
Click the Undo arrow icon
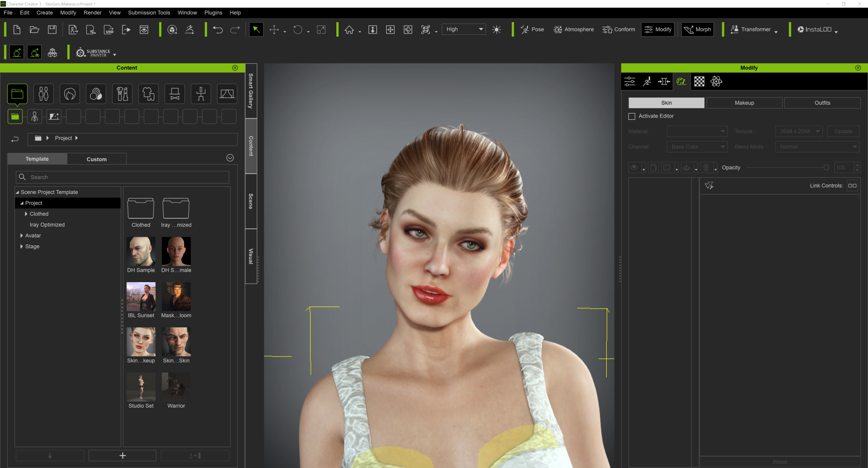point(218,30)
